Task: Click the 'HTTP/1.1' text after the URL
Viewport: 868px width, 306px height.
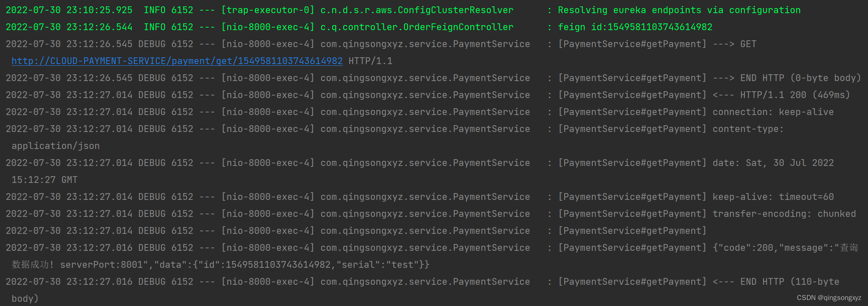Action: 370,61
